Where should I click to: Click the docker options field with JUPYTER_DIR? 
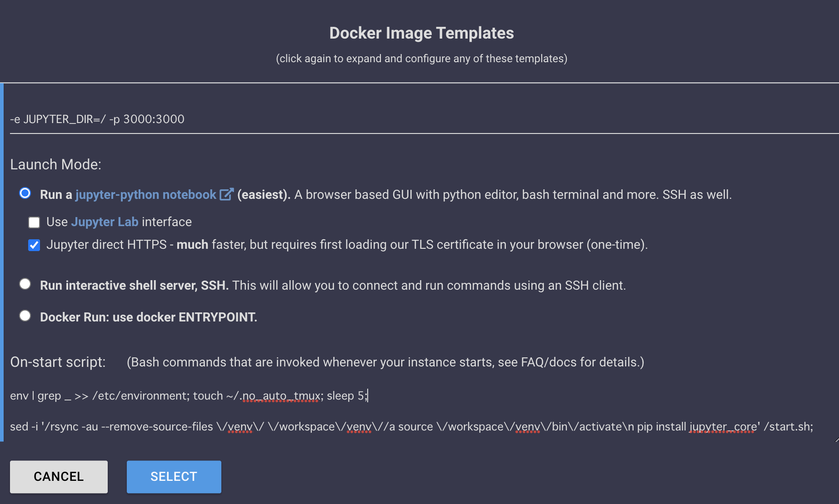pyautogui.click(x=424, y=119)
